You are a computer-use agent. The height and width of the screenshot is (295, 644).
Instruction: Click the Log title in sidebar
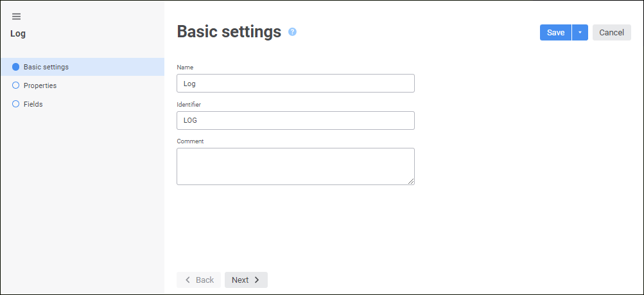[x=18, y=33]
